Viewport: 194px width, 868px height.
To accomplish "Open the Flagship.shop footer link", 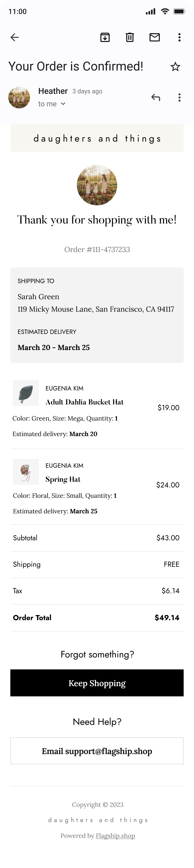I will tap(115, 836).
